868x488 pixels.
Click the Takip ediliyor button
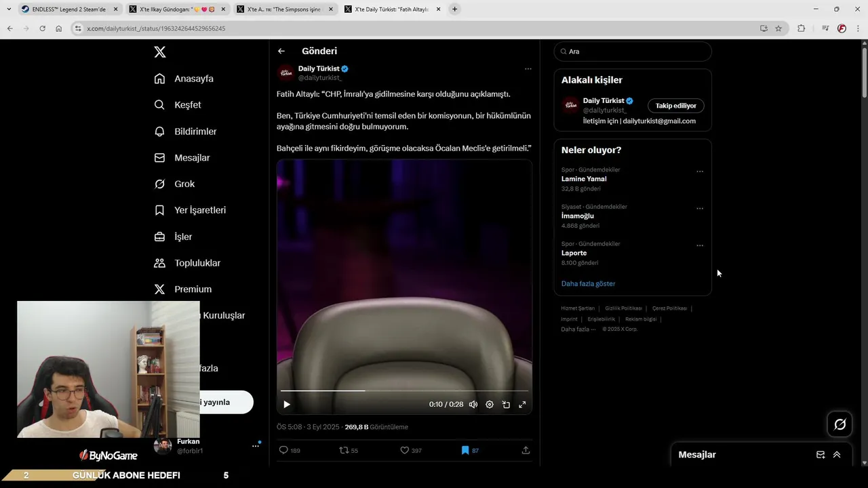[x=676, y=106]
